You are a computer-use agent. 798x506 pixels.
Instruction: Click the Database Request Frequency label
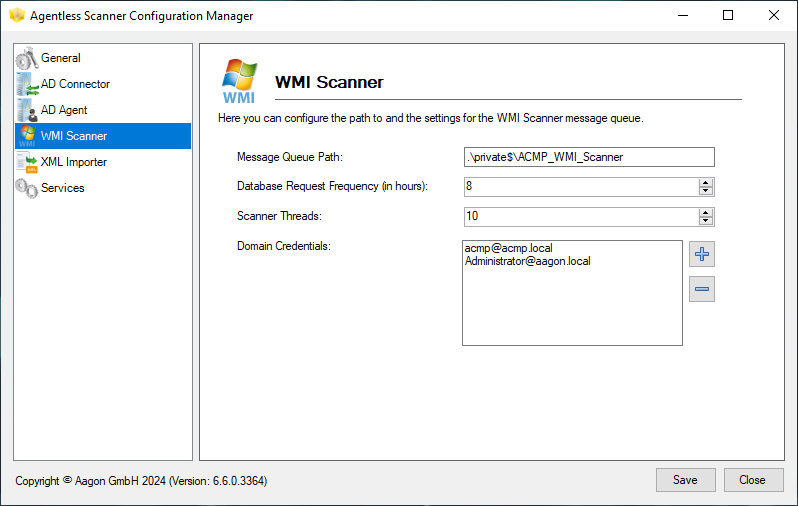332,186
